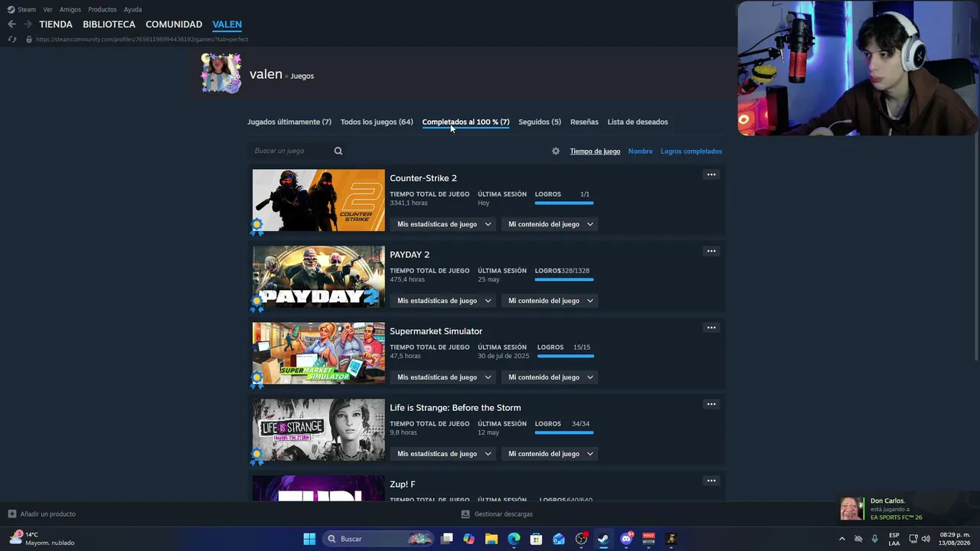This screenshot has height=551, width=980.
Task: Click the volume icon in the system tray
Action: [x=926, y=539]
